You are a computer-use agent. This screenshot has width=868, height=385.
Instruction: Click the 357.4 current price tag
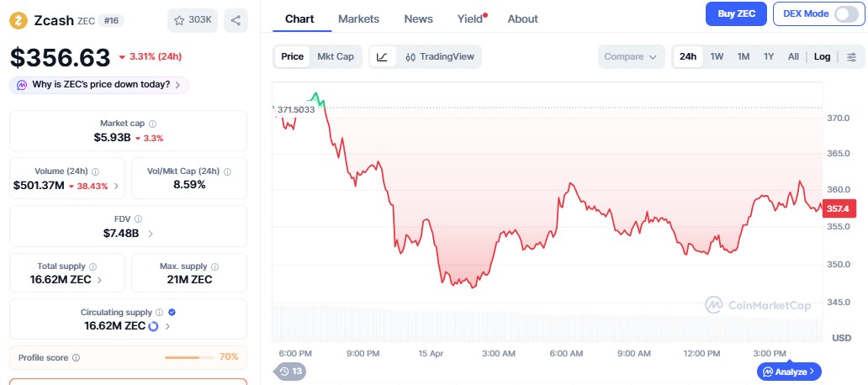[x=839, y=208]
